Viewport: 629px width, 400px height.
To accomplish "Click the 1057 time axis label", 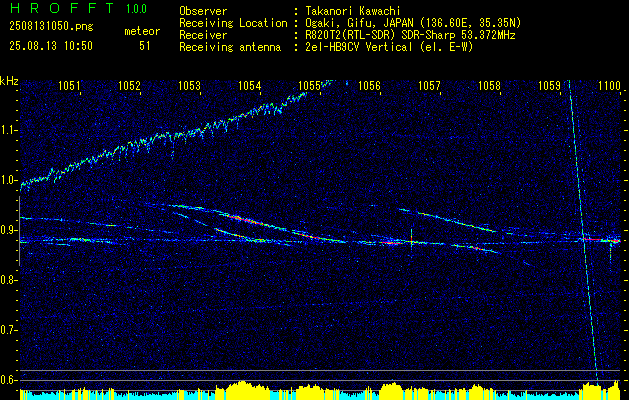I will point(429,85).
